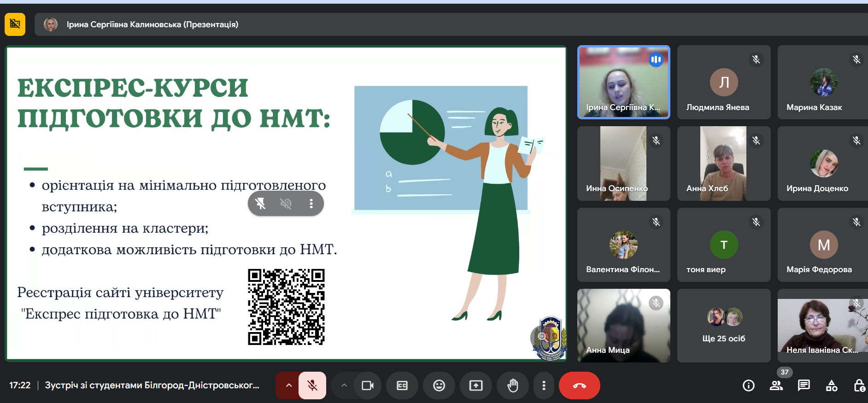Click the presentation tile icon at top left
Viewport: 868px width, 403px height.
coord(15,24)
